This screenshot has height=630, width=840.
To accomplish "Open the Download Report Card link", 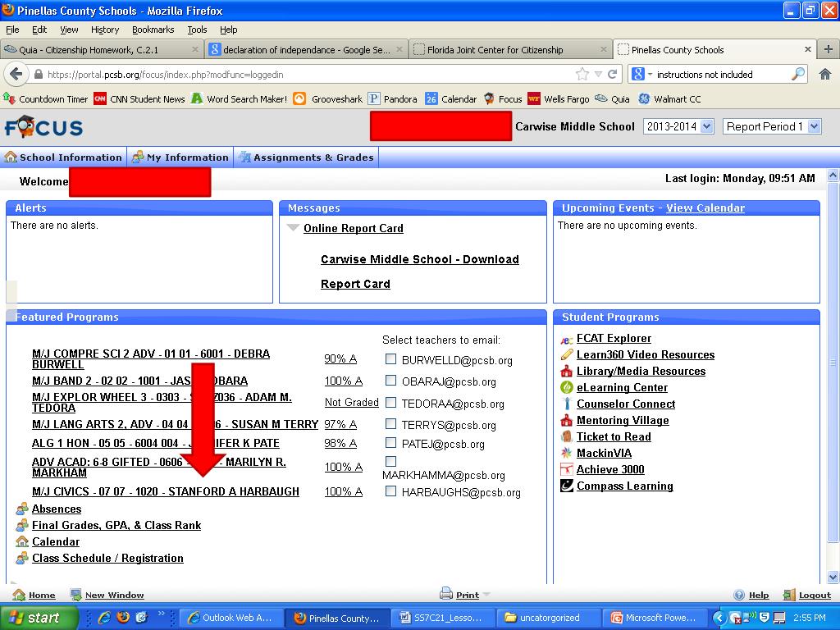I will (x=419, y=271).
